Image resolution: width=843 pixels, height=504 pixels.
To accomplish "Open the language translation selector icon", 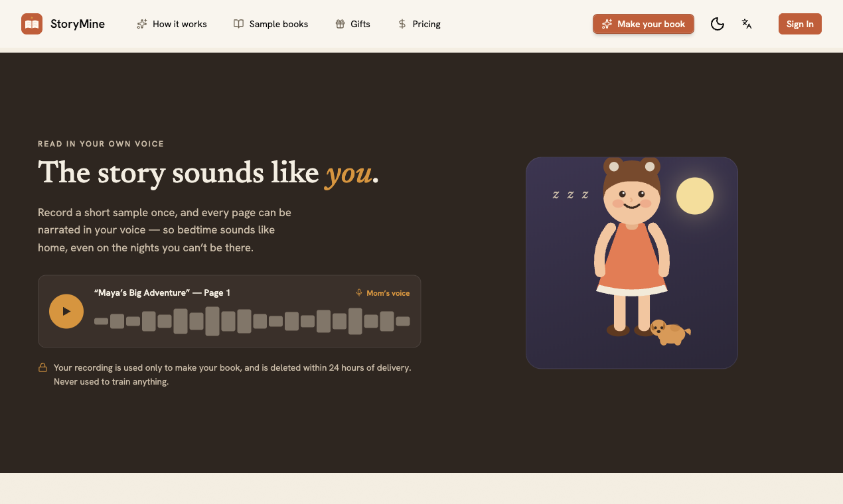I will [x=747, y=24].
